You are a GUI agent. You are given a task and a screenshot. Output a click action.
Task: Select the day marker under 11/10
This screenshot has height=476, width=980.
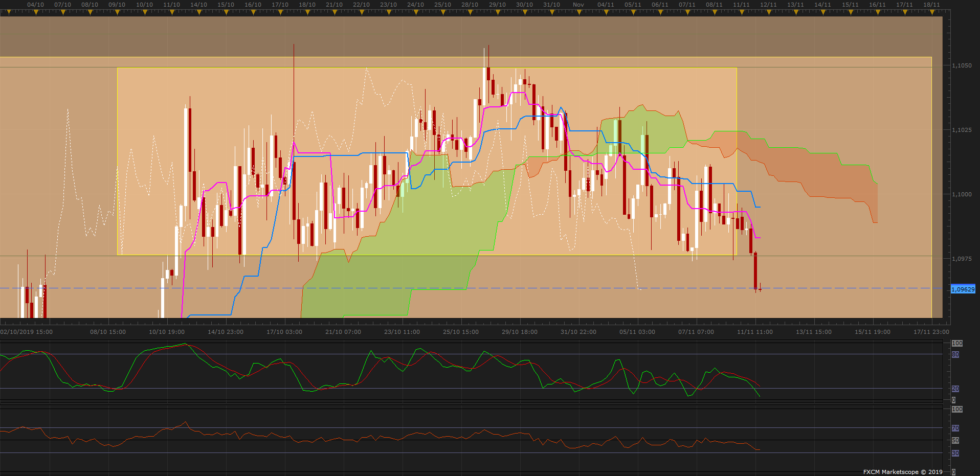click(172, 12)
